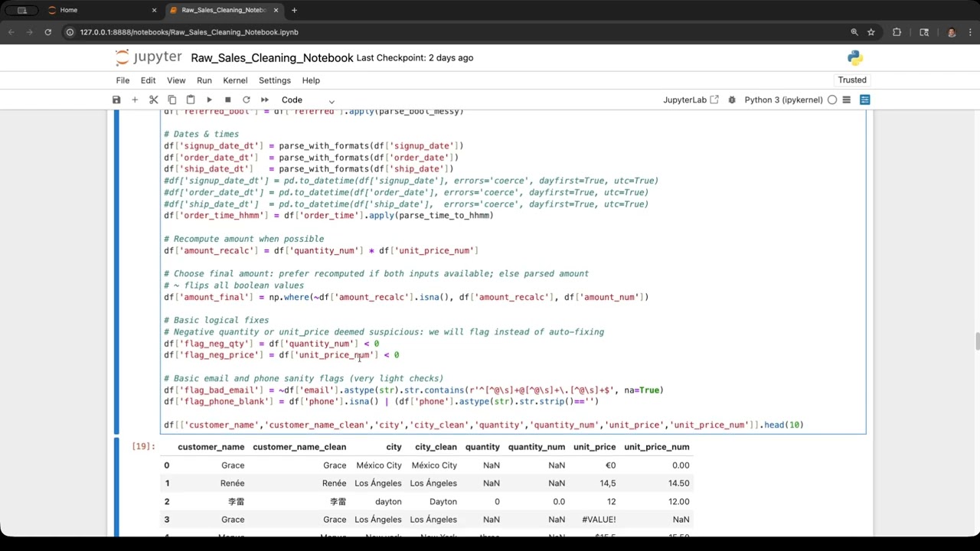Open the browser zoom magnifier icon
980x551 pixels.
[x=854, y=32]
